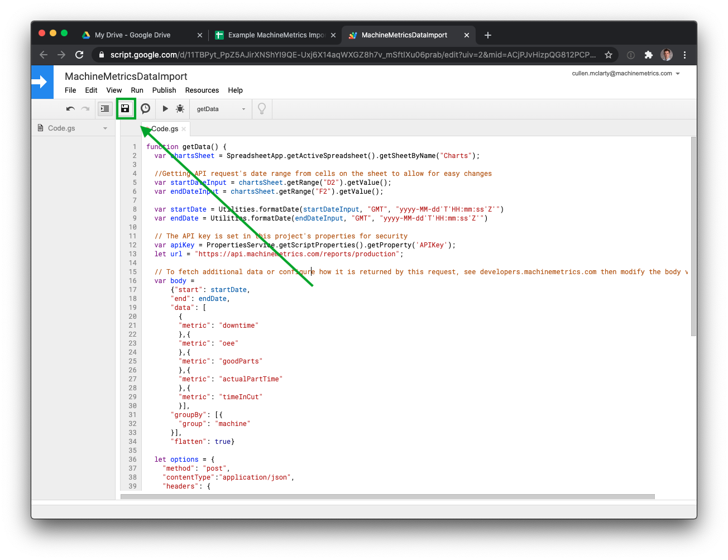Run the selected function play icon
Screen dimensions: 728x560
(x=165, y=109)
